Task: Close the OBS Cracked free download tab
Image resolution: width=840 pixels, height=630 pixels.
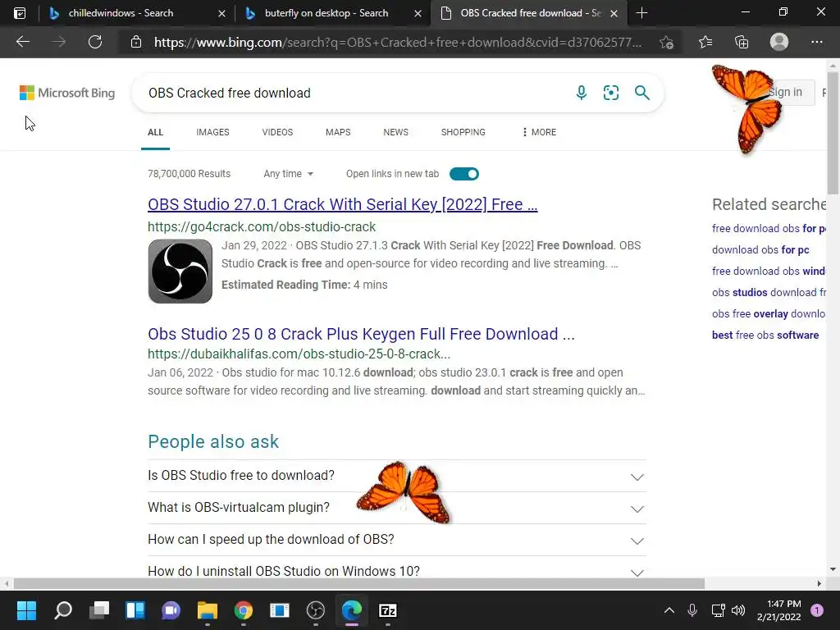Action: pos(614,13)
